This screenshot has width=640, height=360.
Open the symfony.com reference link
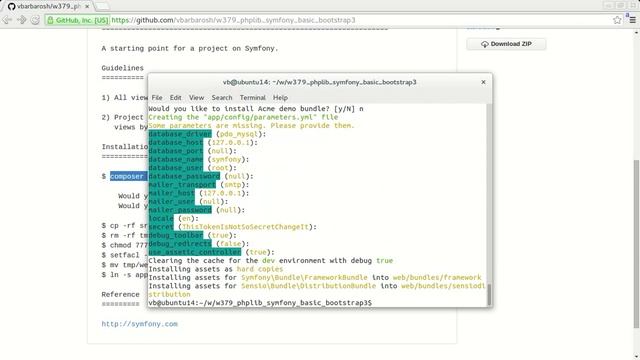(x=140, y=324)
